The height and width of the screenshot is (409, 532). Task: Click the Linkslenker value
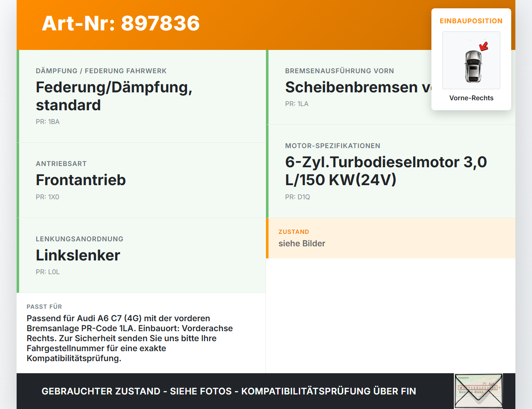point(78,255)
